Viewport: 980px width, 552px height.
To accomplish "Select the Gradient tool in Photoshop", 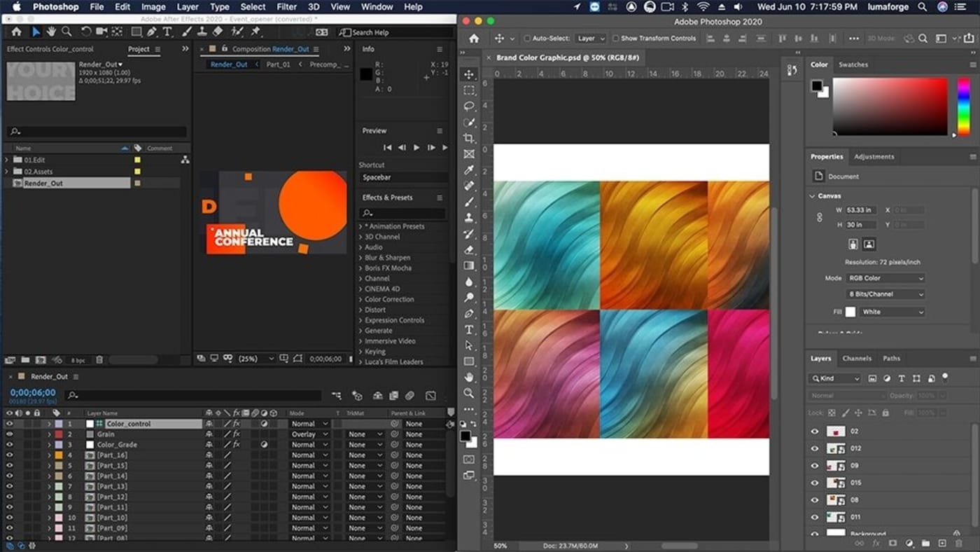I will point(469,265).
